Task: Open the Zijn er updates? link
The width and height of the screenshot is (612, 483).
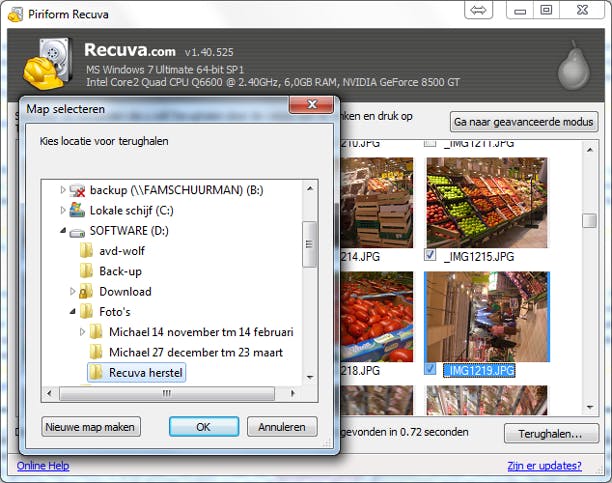Action: click(544, 465)
